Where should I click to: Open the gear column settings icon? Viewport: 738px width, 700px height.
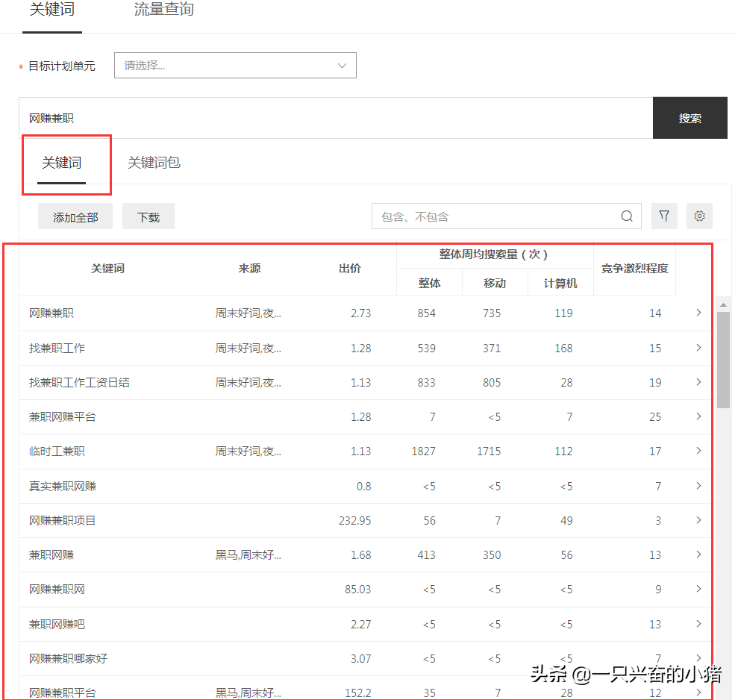tap(699, 216)
